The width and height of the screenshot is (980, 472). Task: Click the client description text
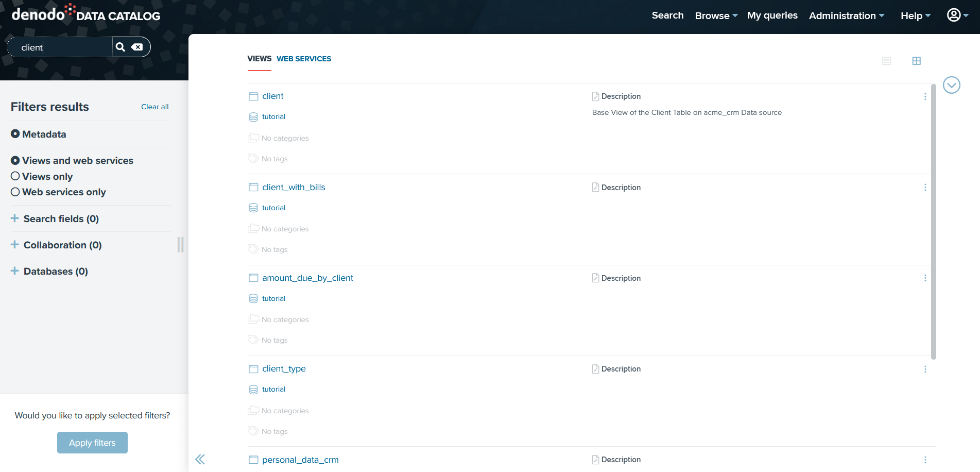click(x=686, y=112)
